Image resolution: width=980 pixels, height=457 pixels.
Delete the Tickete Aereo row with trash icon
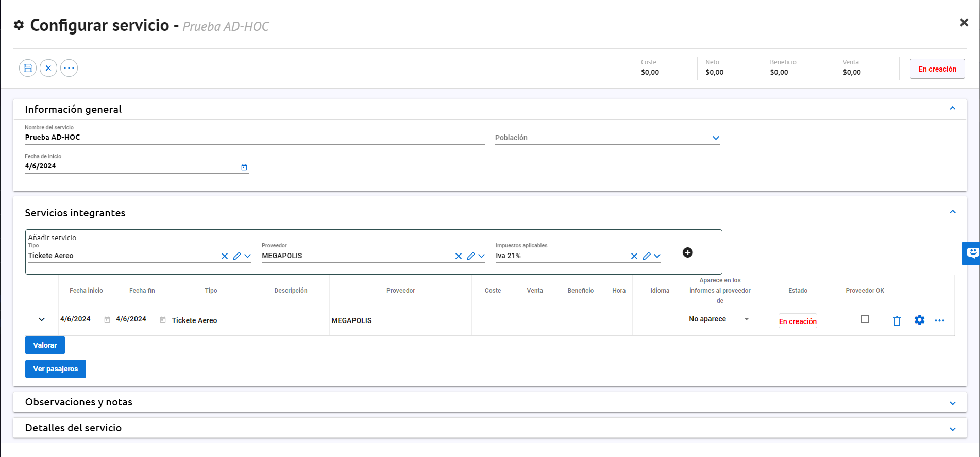[x=897, y=321]
